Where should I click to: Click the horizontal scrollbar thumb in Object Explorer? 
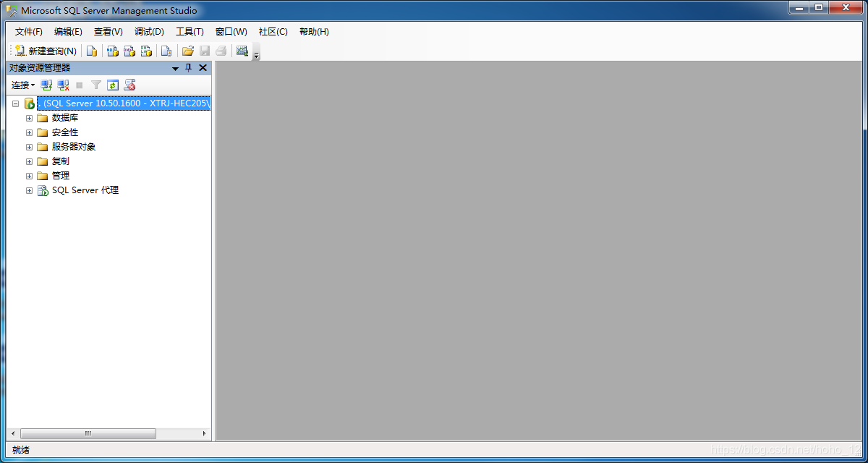[88, 433]
